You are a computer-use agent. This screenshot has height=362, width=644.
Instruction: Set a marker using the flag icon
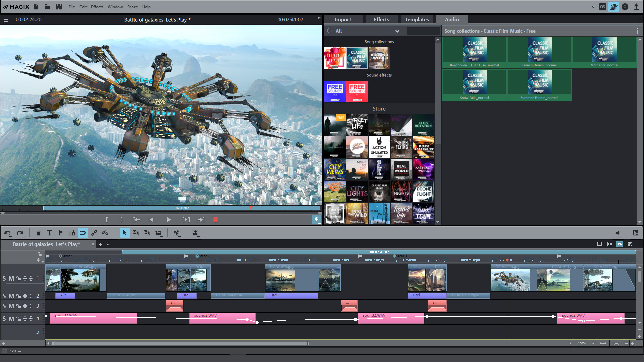click(x=60, y=232)
